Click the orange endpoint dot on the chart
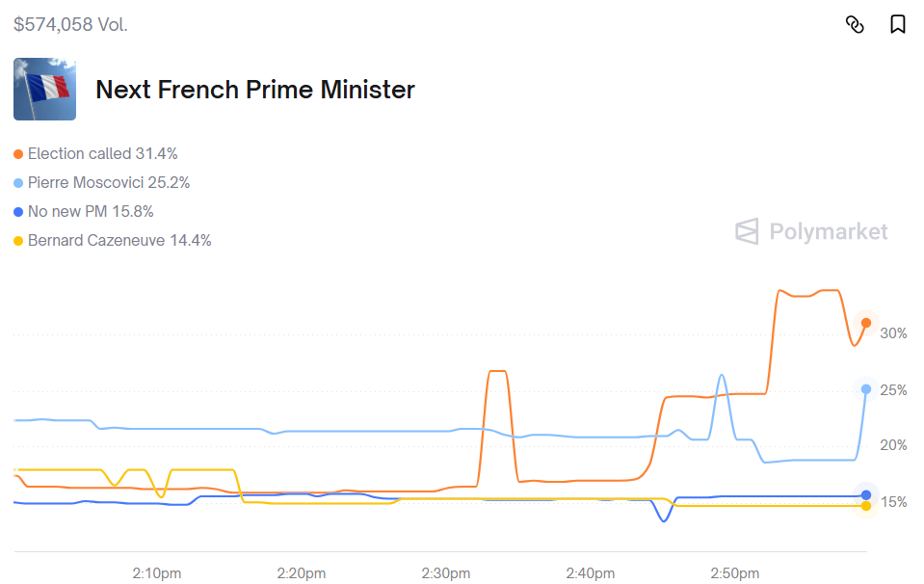This screenshot has width=924, height=584. [866, 323]
